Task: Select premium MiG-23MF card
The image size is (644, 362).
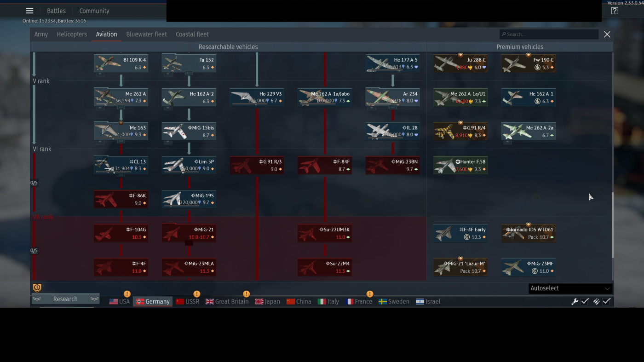Action: tap(529, 268)
